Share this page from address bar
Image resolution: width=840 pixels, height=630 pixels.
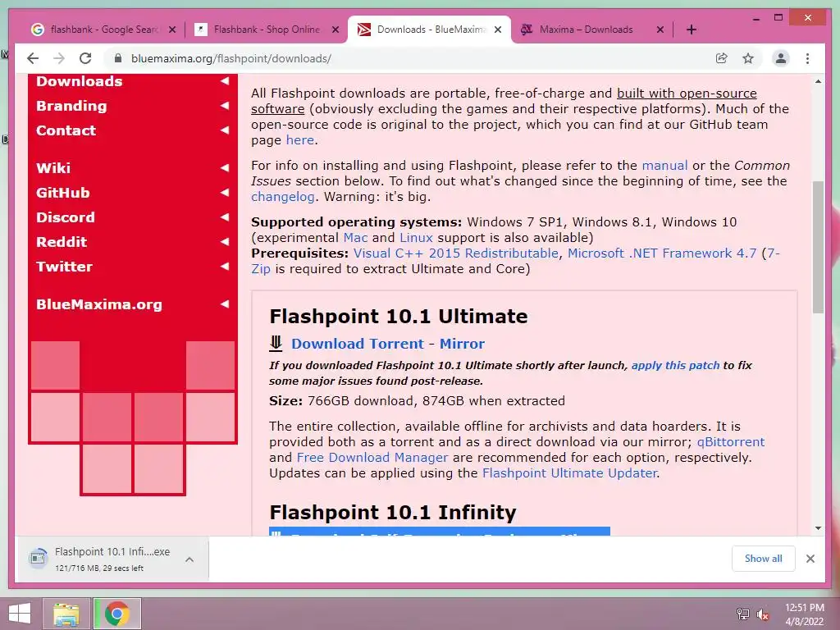coord(722,58)
